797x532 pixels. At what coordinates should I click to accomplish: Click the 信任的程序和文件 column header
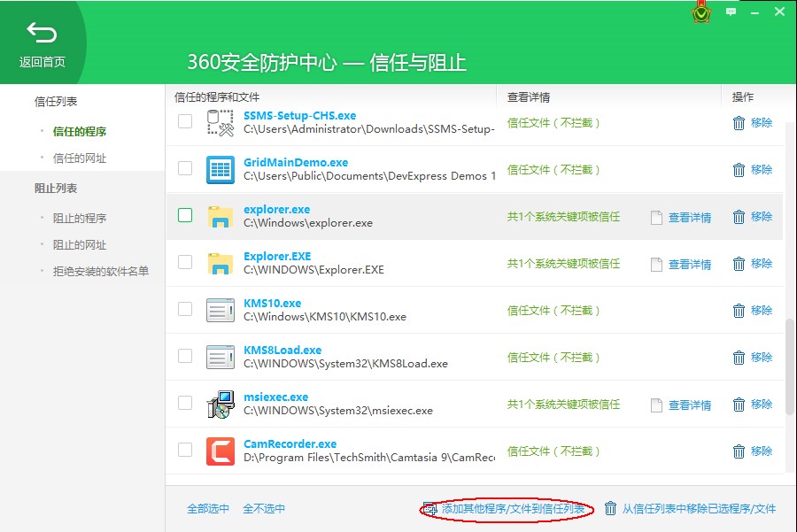pos(217,97)
